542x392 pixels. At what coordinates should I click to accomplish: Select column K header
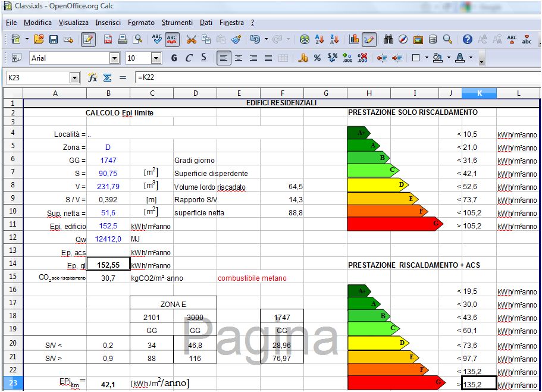click(479, 93)
